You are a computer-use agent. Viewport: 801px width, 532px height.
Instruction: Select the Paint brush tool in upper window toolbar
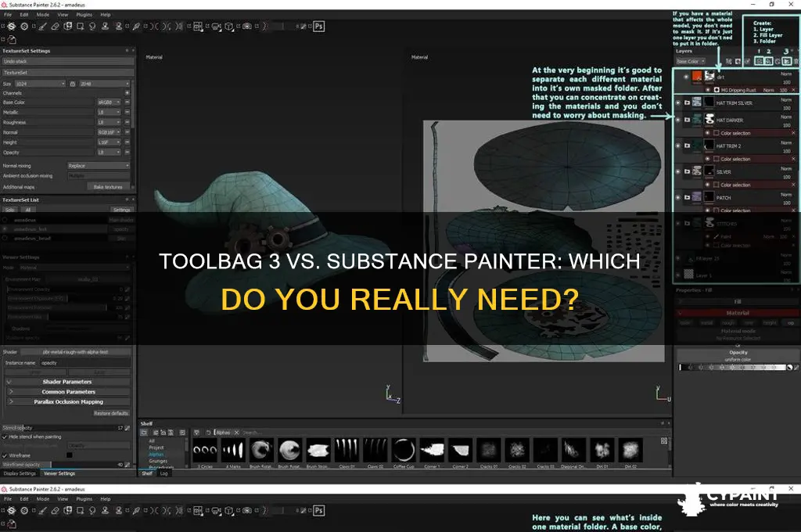[43, 26]
